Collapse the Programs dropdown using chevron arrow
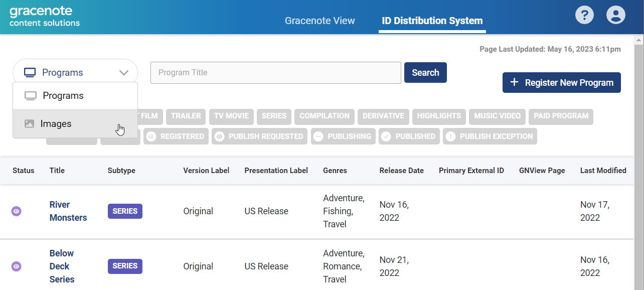 tap(124, 73)
